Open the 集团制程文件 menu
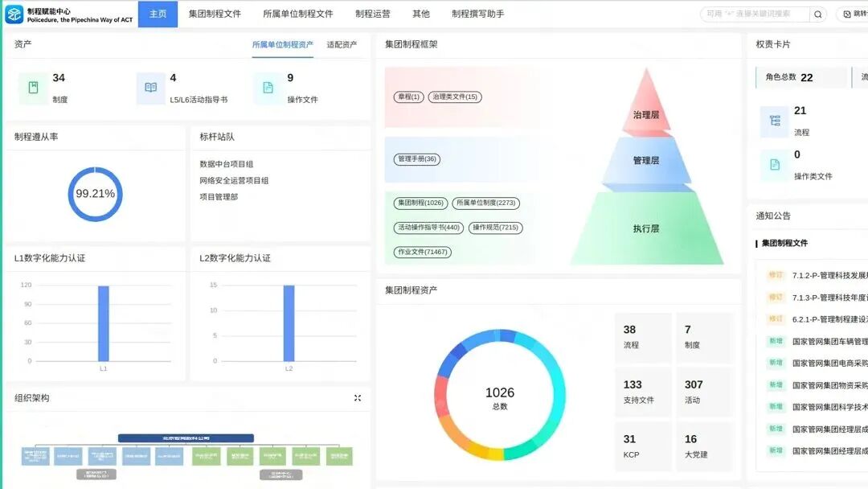This screenshot has width=868, height=489. [x=215, y=14]
